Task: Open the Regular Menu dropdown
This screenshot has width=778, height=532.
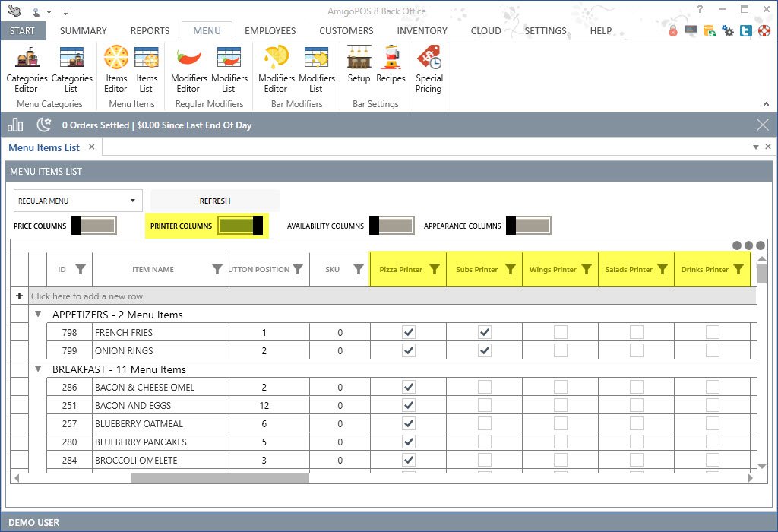Action: tap(78, 201)
